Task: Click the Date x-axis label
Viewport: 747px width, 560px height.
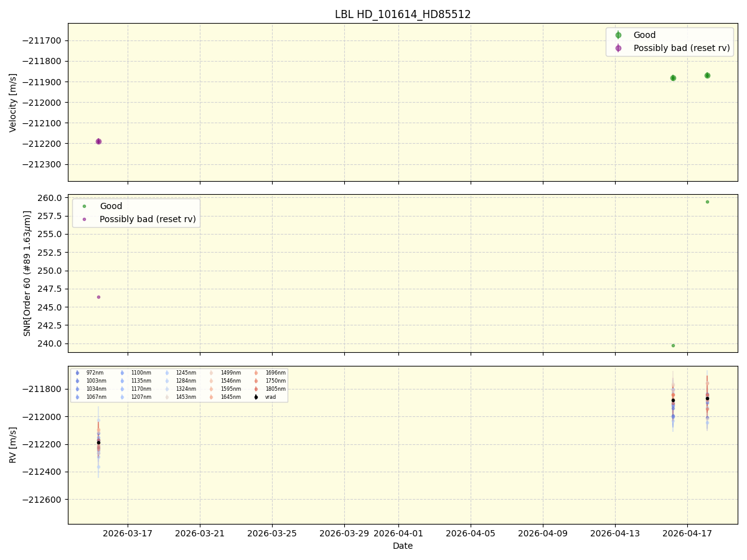Action: point(403,546)
